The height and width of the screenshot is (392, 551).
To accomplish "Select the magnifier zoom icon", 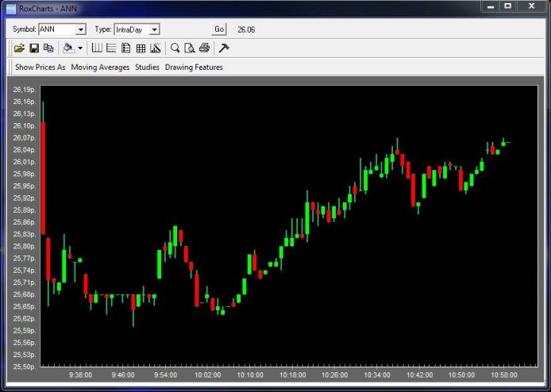I will pos(175,48).
